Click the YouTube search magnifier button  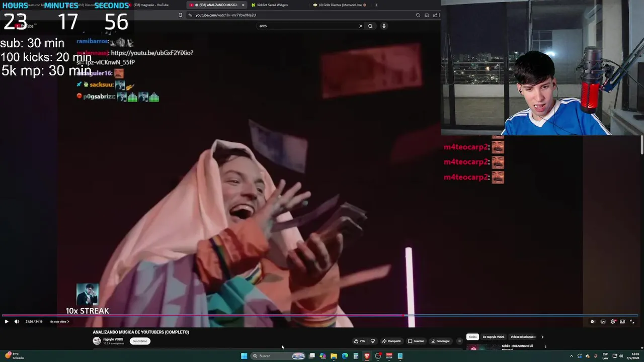pos(370,26)
